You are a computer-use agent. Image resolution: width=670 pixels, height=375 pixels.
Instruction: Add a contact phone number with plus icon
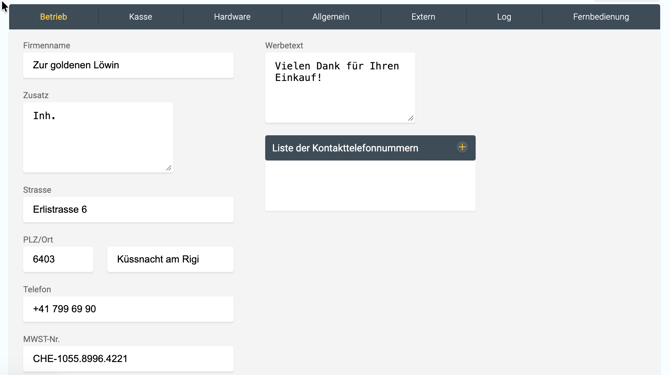click(x=462, y=147)
